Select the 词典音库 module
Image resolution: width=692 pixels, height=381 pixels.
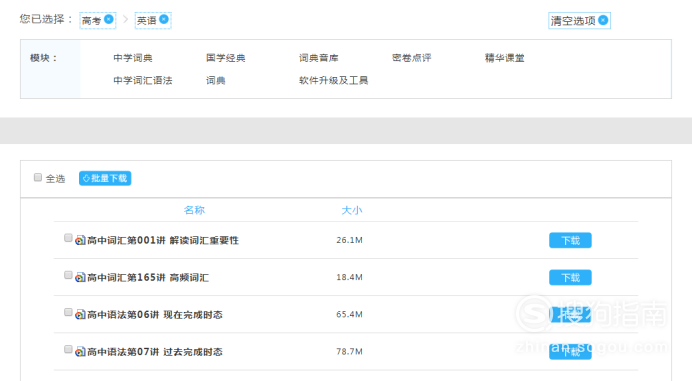tap(319, 58)
